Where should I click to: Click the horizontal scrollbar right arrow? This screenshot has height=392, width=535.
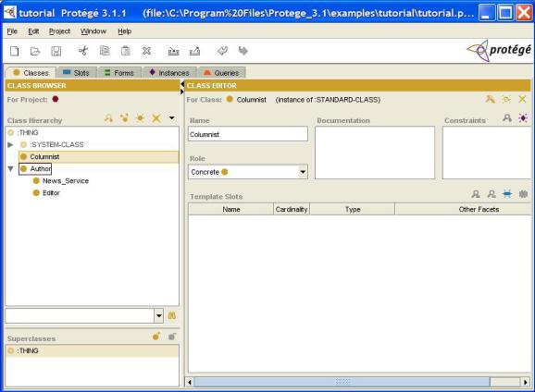[x=526, y=382]
